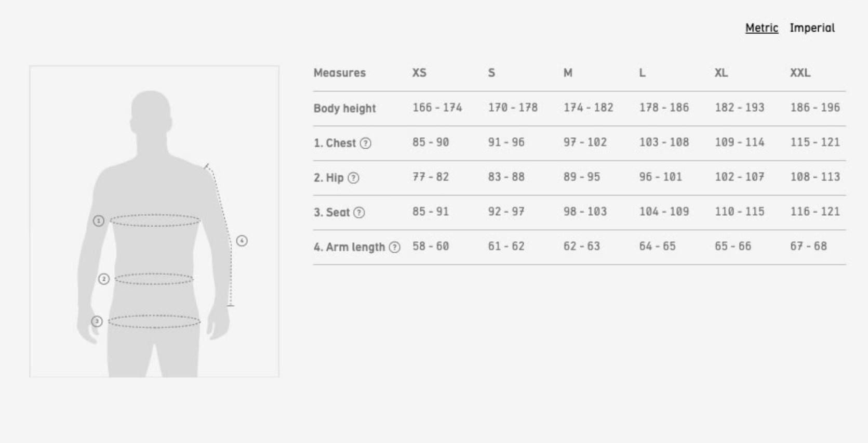
Task: Click the XXL size column header
Action: coord(800,73)
